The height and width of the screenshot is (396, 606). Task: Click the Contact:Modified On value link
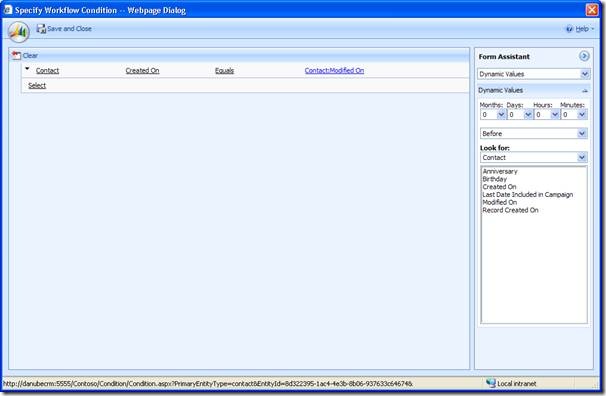click(x=334, y=71)
